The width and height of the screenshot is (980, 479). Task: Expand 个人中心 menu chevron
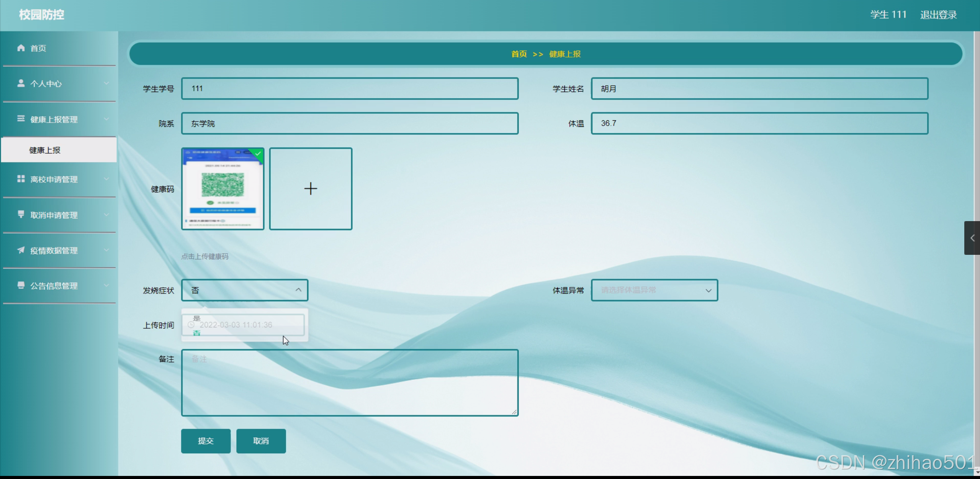pyautogui.click(x=106, y=83)
